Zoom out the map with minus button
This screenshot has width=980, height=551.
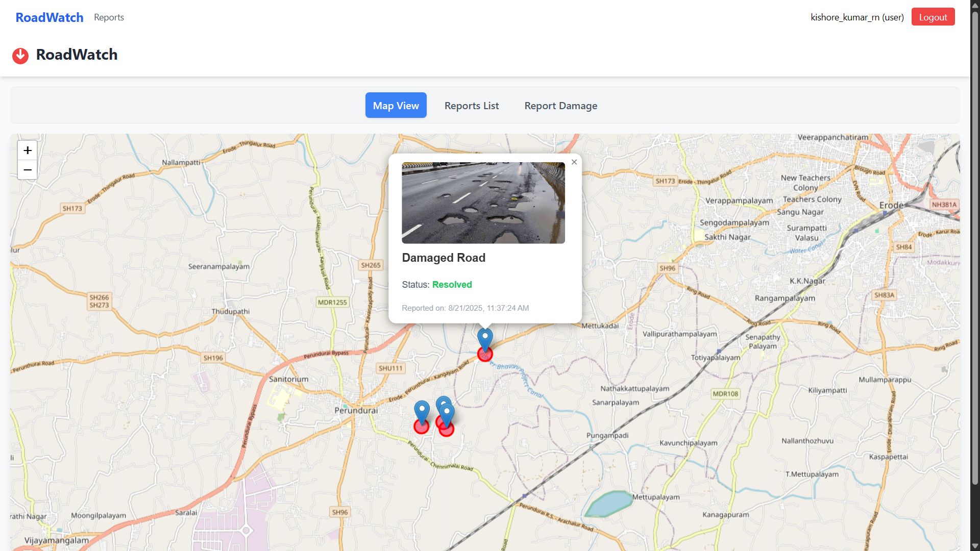(x=28, y=170)
